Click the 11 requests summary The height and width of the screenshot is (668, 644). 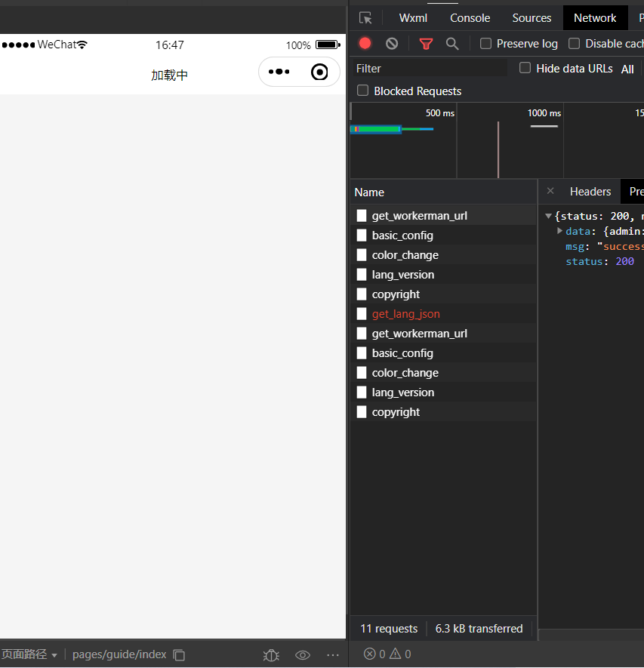pos(389,629)
